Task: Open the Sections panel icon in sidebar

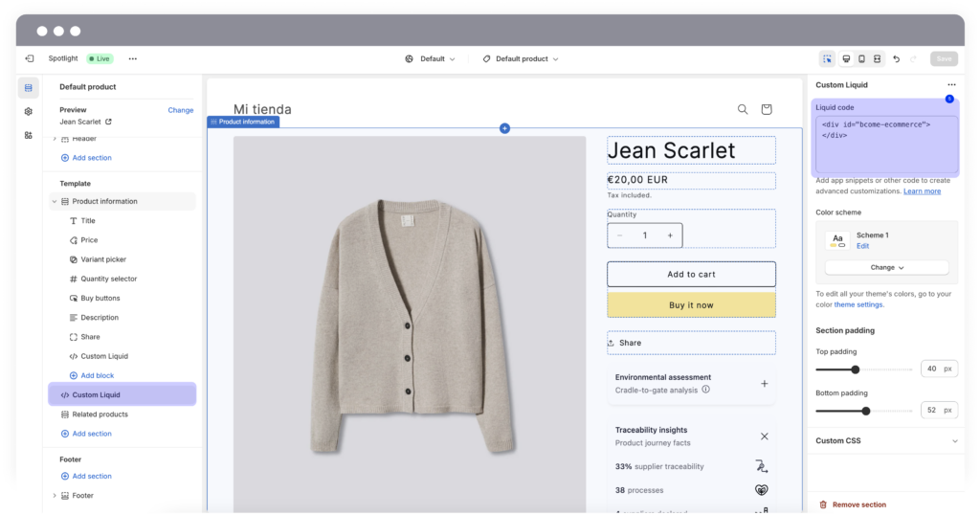Action: pos(28,88)
